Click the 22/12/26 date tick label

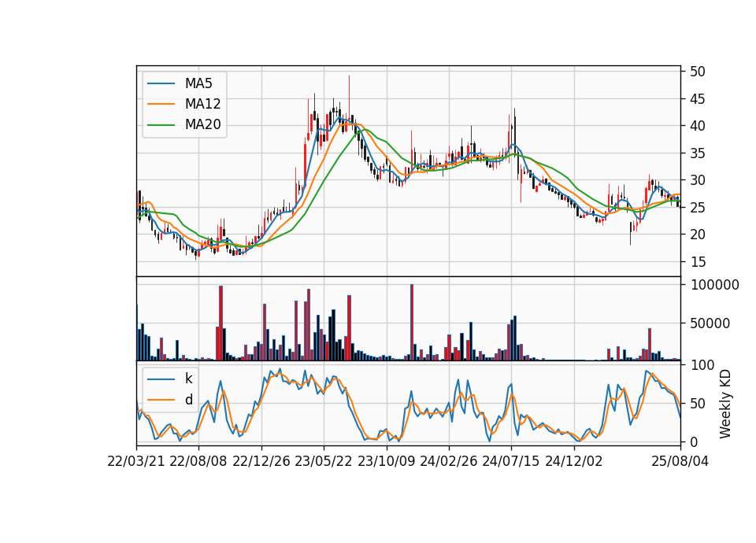pyautogui.click(x=261, y=461)
